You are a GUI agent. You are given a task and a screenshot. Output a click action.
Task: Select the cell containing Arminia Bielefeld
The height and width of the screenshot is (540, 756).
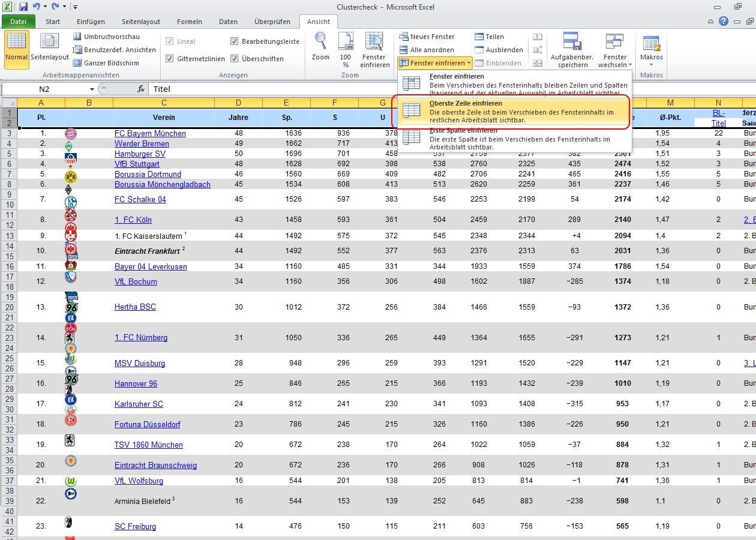pos(164,501)
